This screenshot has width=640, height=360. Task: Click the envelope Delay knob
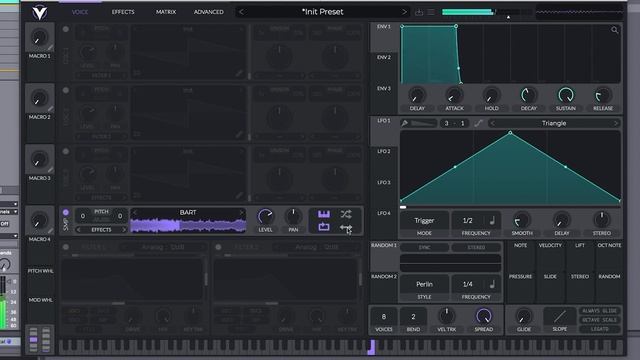click(417, 96)
